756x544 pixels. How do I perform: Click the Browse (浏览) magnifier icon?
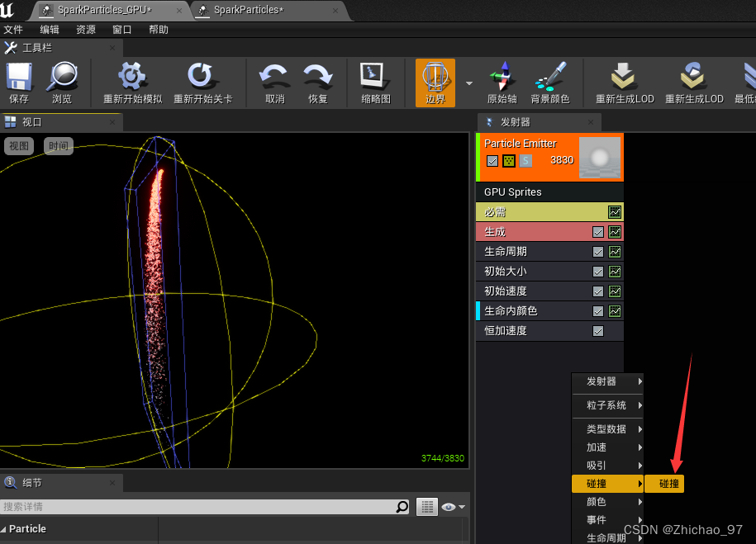click(x=62, y=77)
